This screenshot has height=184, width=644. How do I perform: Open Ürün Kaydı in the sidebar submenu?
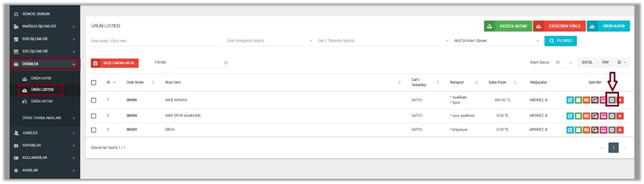click(41, 78)
